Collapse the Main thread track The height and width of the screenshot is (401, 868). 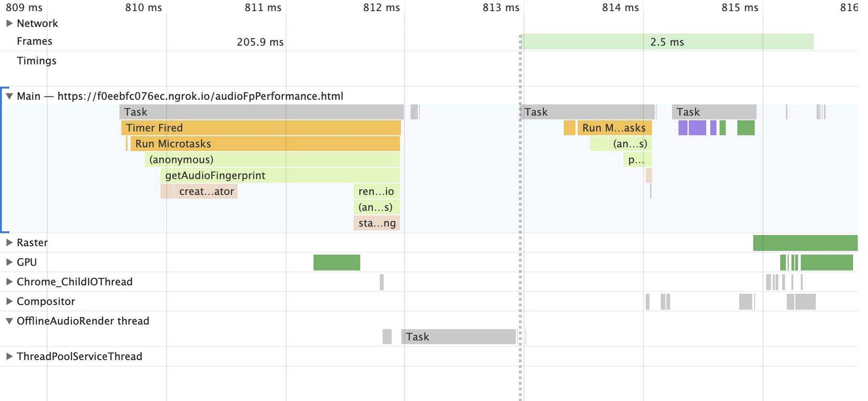(x=9, y=96)
